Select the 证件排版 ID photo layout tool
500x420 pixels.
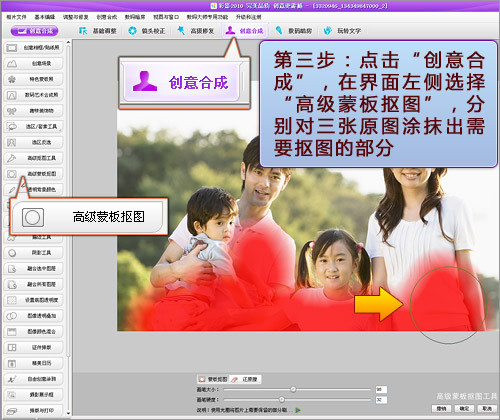33,347
